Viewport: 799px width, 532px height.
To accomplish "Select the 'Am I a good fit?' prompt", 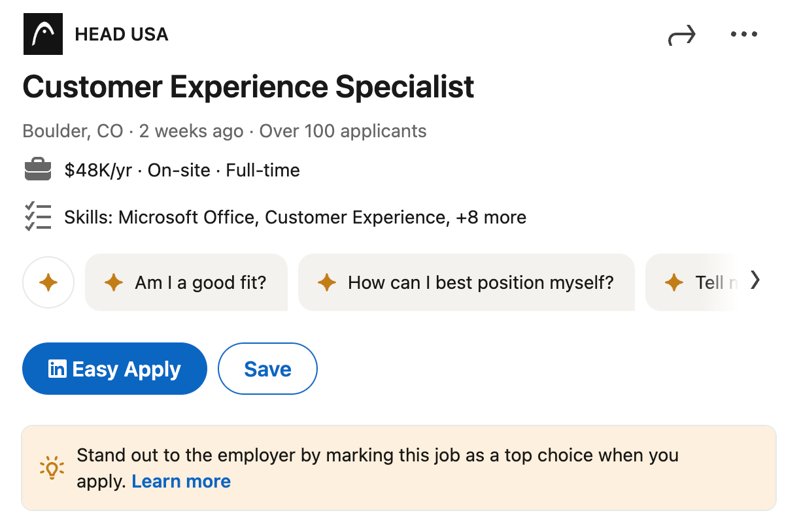I will pyautogui.click(x=186, y=282).
